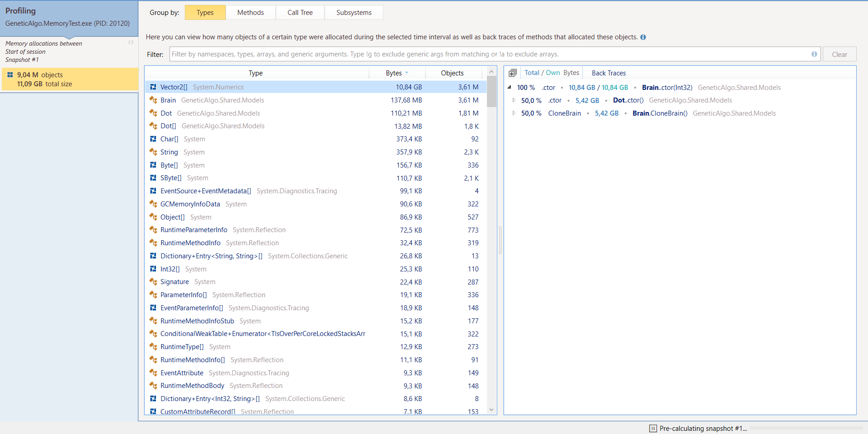Expand the 50,0 % Dot..ctor() back trace

[x=514, y=100]
